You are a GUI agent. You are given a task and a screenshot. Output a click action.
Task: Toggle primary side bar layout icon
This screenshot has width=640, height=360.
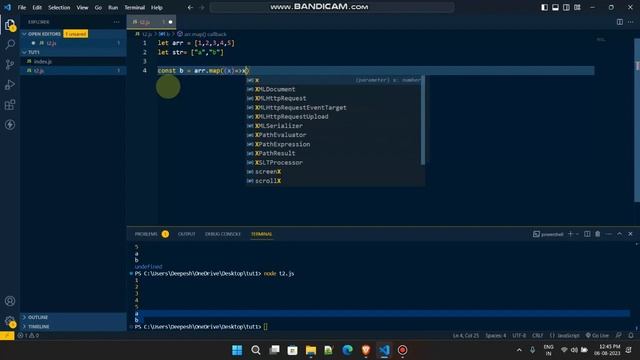tap(544, 7)
